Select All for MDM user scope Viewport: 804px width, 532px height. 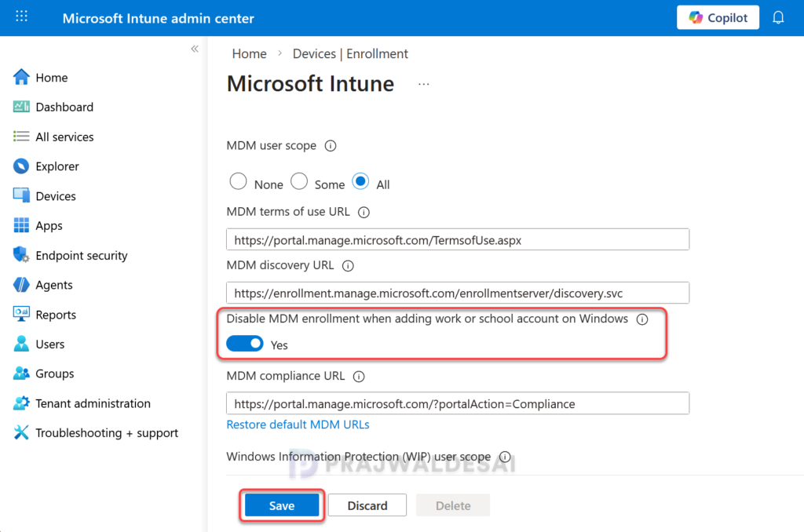pyautogui.click(x=360, y=181)
